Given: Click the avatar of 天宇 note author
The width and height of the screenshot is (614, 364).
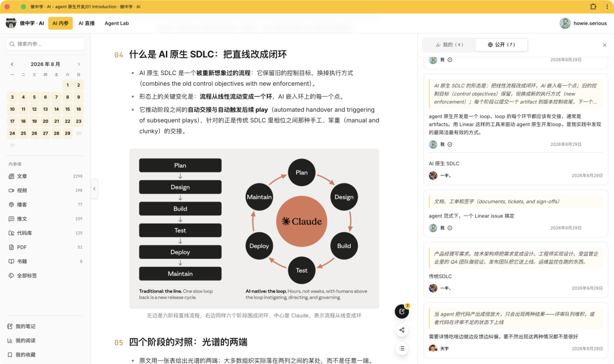Looking at the screenshot, I should coord(433,348).
